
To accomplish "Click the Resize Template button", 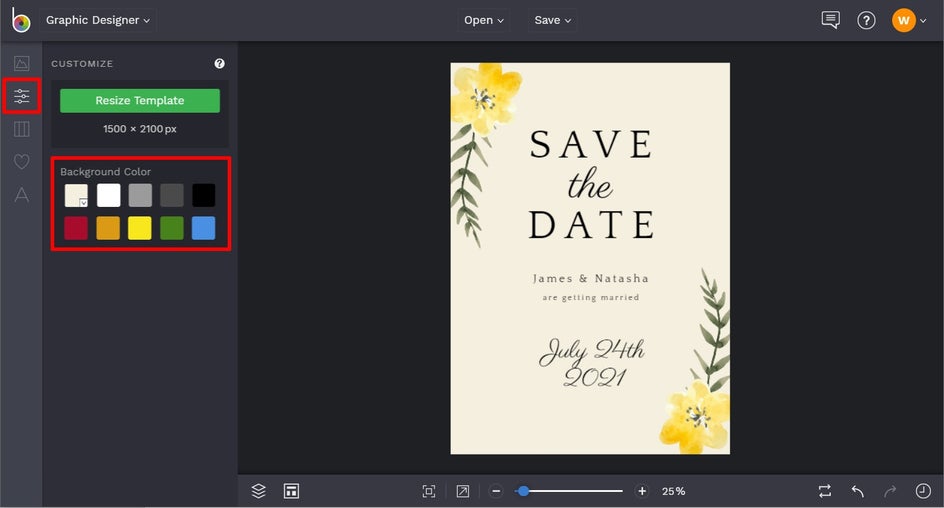I will point(140,101).
